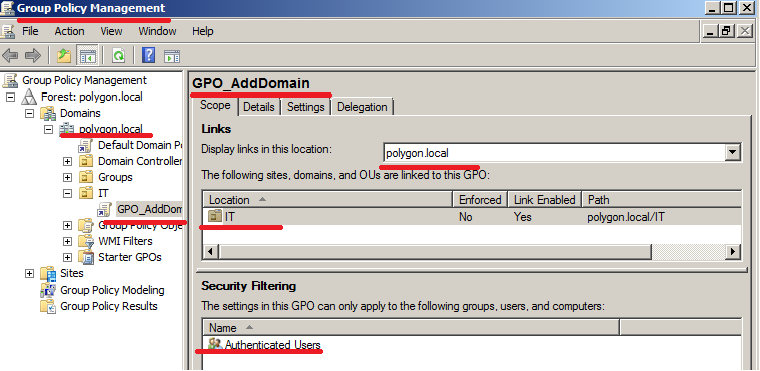Switch to the Details tab
Screen dimensions: 760x371
[x=259, y=107]
